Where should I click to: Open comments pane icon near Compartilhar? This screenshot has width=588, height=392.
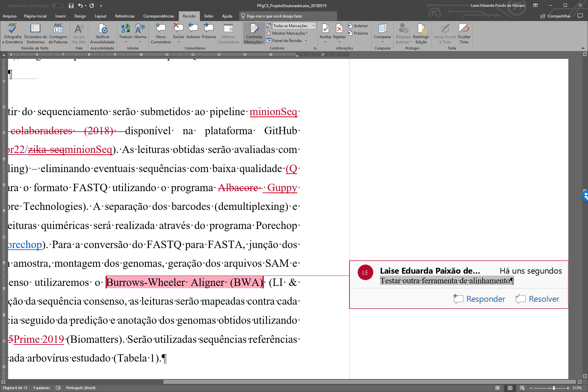click(580, 16)
